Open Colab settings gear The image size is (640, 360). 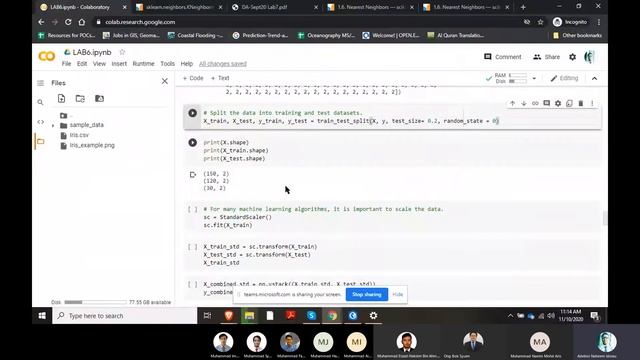[x=573, y=57]
